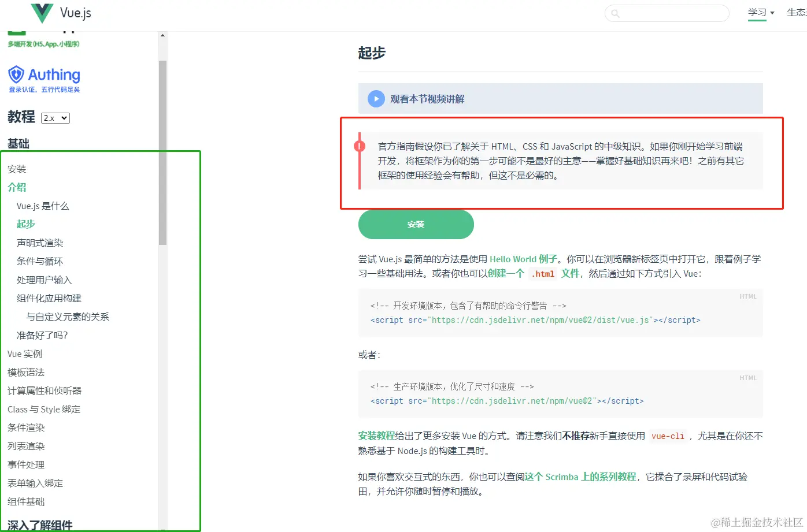Open Vue 实例 in the sidebar
Screen dimensions: 807x532
point(25,354)
